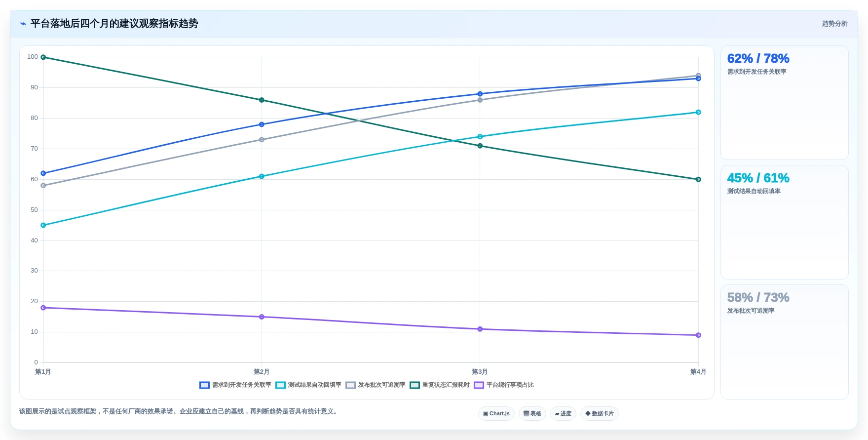Click the 58% / 73% metric card value
This screenshot has width=868, height=440.
point(758,298)
